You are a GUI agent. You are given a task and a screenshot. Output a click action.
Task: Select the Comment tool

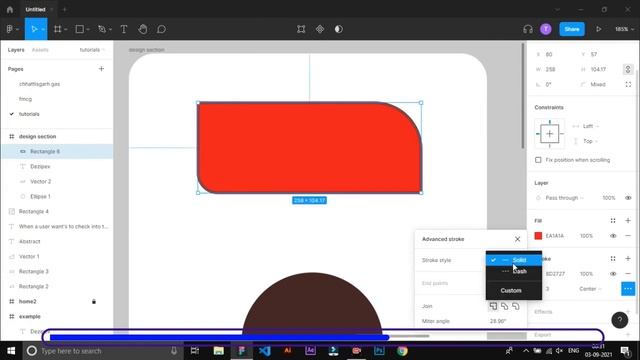point(162,29)
